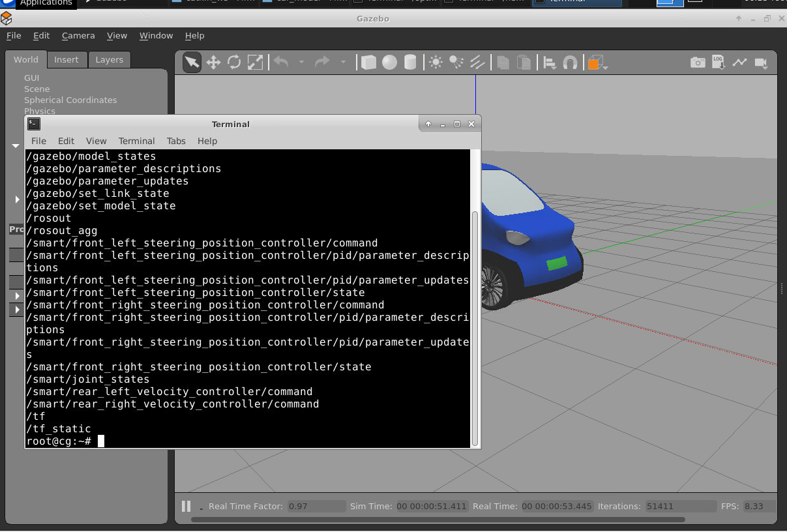Click the Sim Time value field
787x532 pixels.
point(432,506)
